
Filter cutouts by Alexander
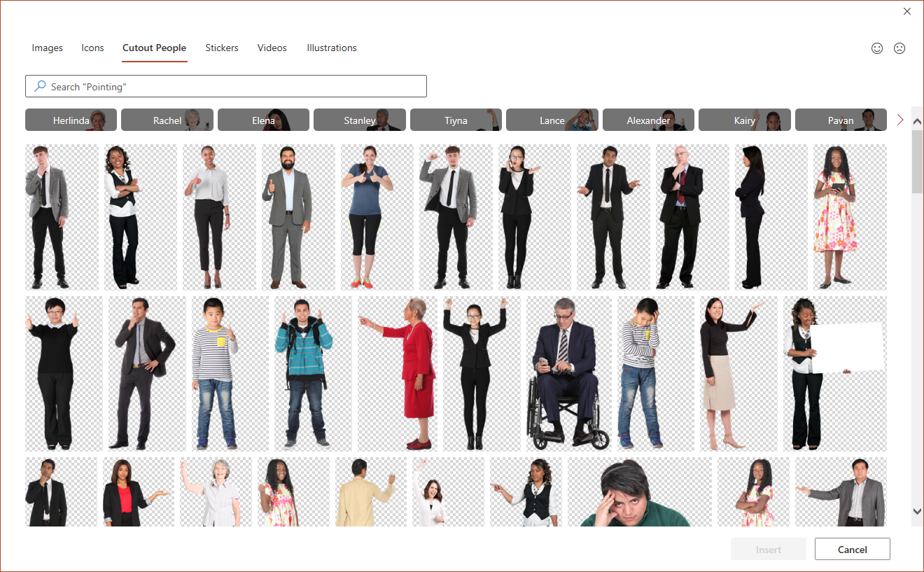point(648,120)
